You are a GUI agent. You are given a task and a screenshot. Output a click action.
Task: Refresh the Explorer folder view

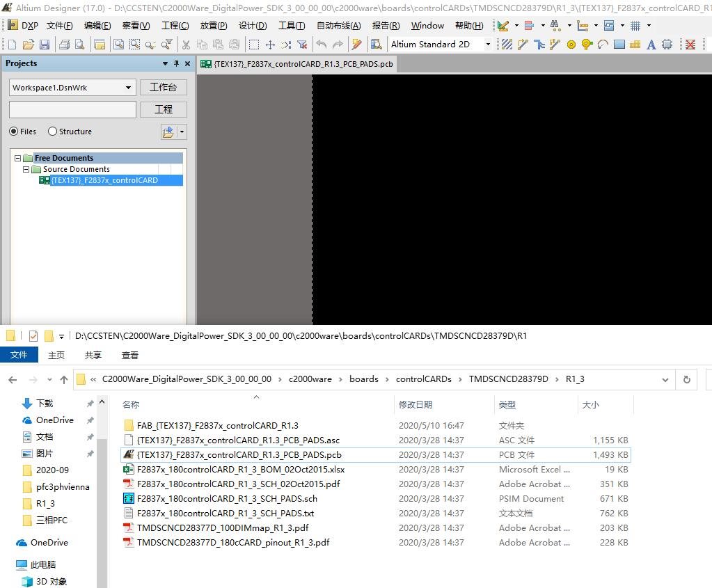point(686,379)
